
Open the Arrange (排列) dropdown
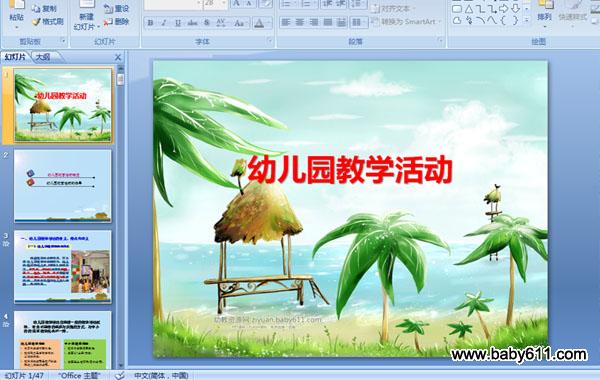coord(544,16)
